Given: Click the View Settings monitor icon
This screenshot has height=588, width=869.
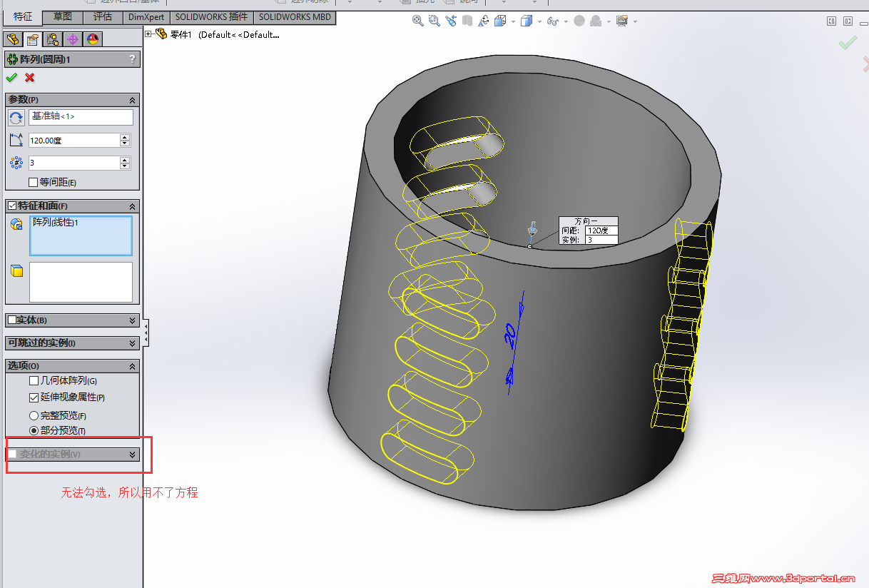Looking at the screenshot, I should (x=622, y=21).
